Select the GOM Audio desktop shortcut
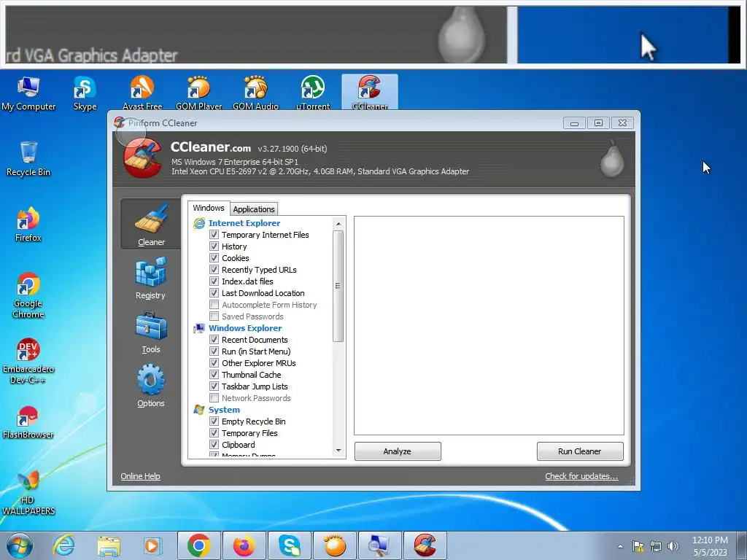Screen dimensions: 747x560 point(255,93)
